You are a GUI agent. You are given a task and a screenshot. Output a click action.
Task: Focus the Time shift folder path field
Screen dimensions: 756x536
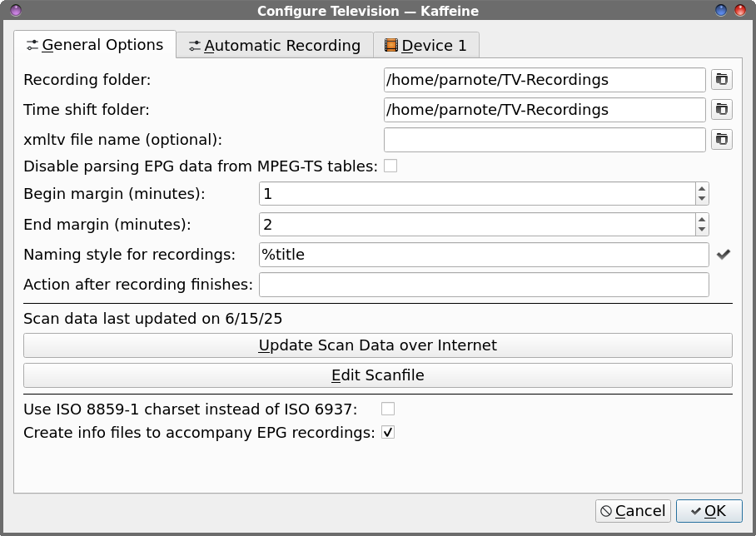coord(545,109)
